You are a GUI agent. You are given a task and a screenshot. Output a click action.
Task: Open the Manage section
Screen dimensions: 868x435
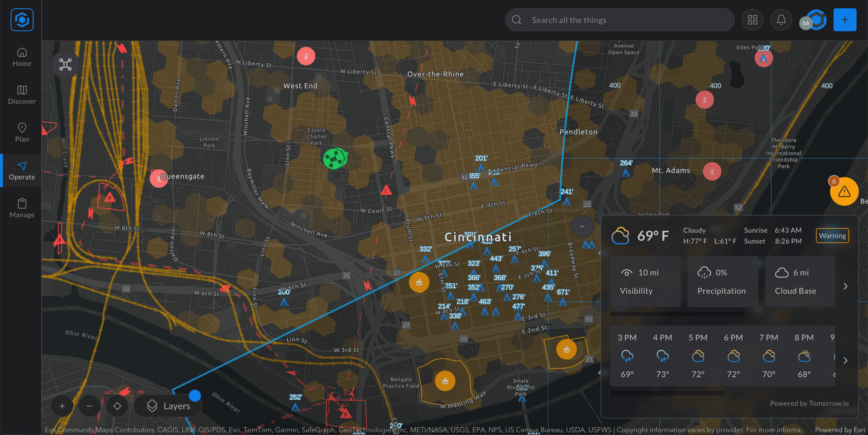tap(22, 208)
